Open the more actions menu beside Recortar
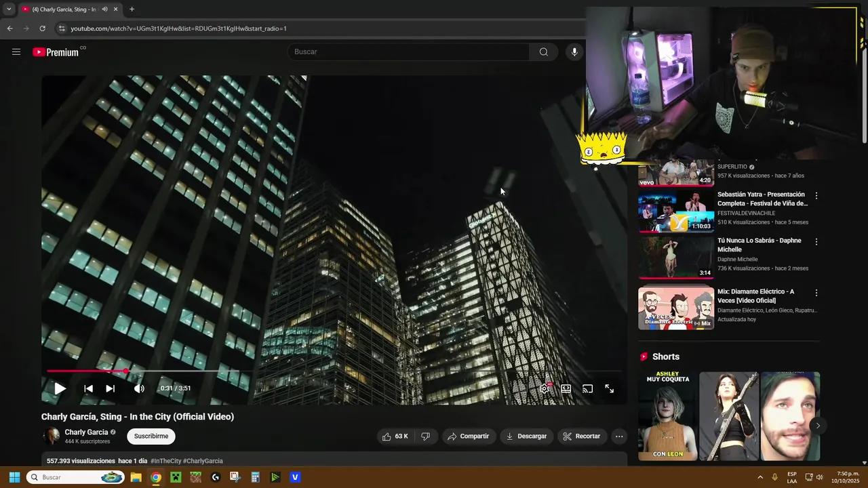Screen dimensions: 868x488 pos(619,436)
